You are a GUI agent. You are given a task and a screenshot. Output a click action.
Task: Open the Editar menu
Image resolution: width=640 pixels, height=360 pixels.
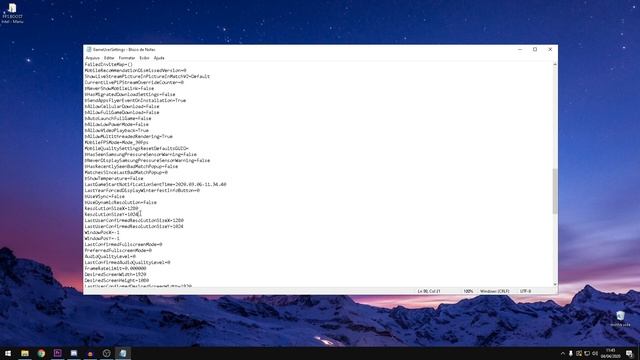[109, 58]
